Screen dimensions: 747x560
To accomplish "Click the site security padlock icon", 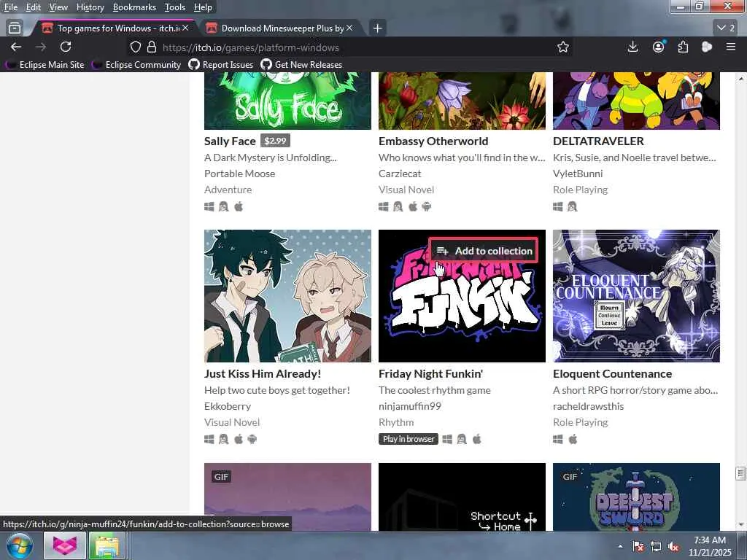I will [x=152, y=47].
